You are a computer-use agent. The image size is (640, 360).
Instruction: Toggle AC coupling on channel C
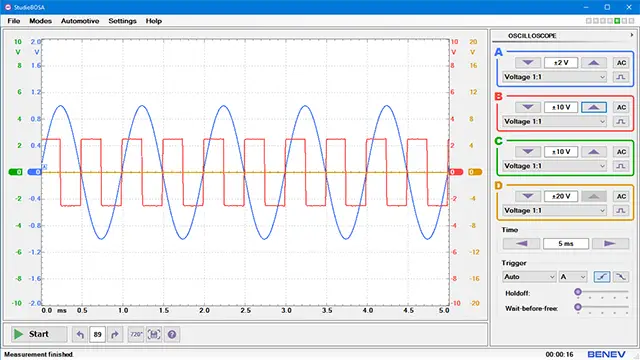621,152
